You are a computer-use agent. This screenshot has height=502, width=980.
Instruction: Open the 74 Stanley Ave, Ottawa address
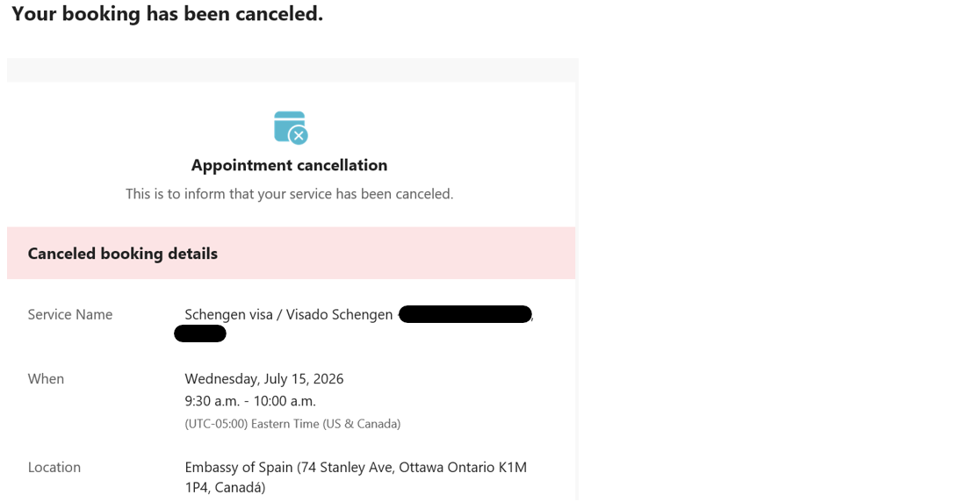[369, 468]
